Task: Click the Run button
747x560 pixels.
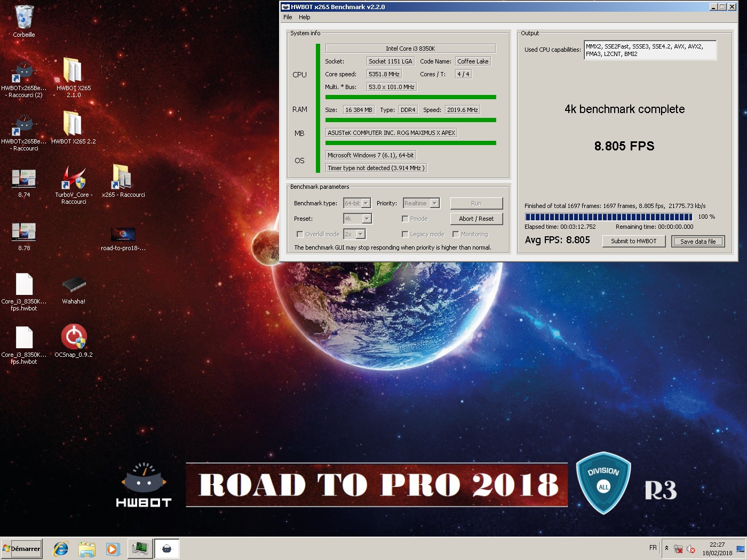Action: click(476, 203)
